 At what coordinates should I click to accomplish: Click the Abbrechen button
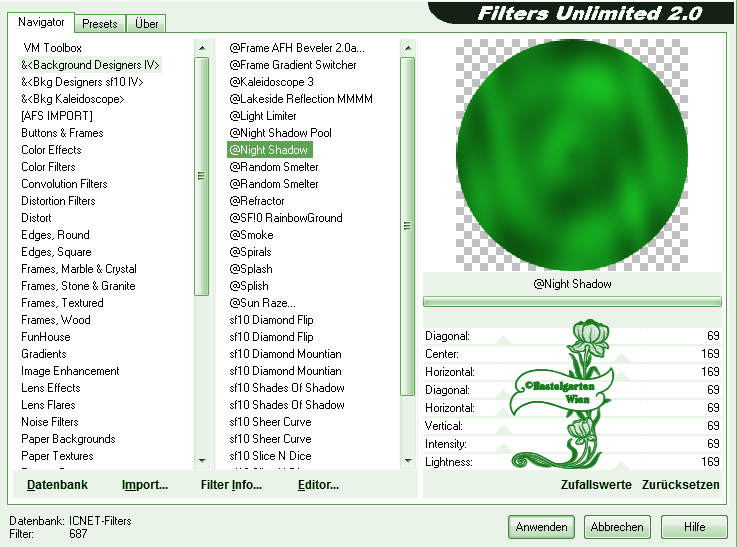coord(617,527)
